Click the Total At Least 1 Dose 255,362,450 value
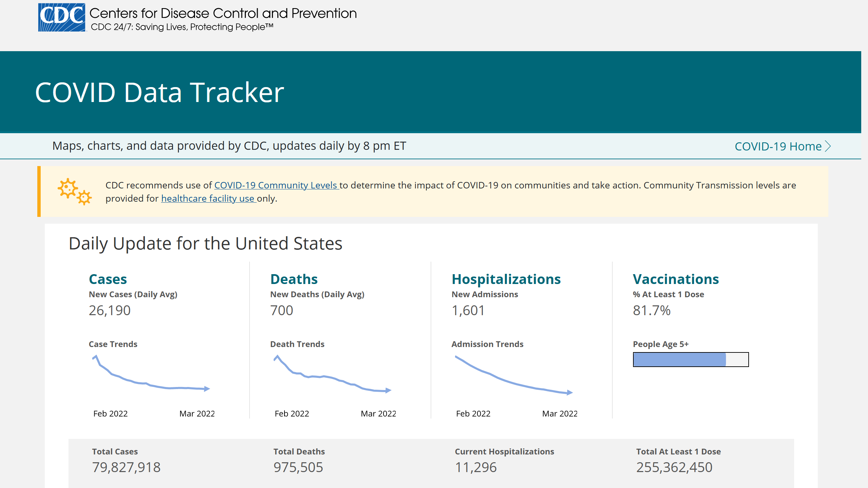The height and width of the screenshot is (488, 868). pos(674,467)
